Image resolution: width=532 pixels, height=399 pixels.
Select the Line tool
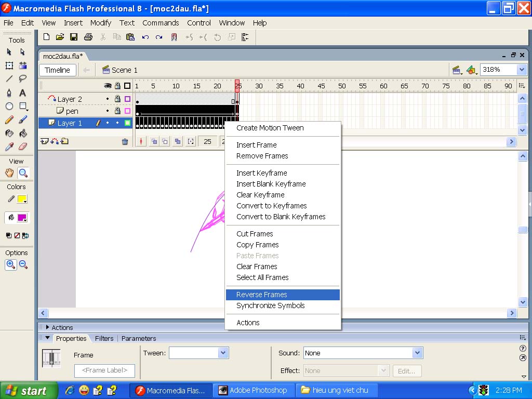pos(9,79)
